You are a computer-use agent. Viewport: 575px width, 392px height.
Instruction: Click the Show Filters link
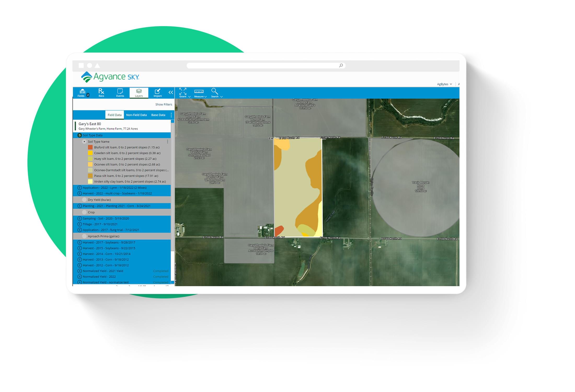click(164, 105)
